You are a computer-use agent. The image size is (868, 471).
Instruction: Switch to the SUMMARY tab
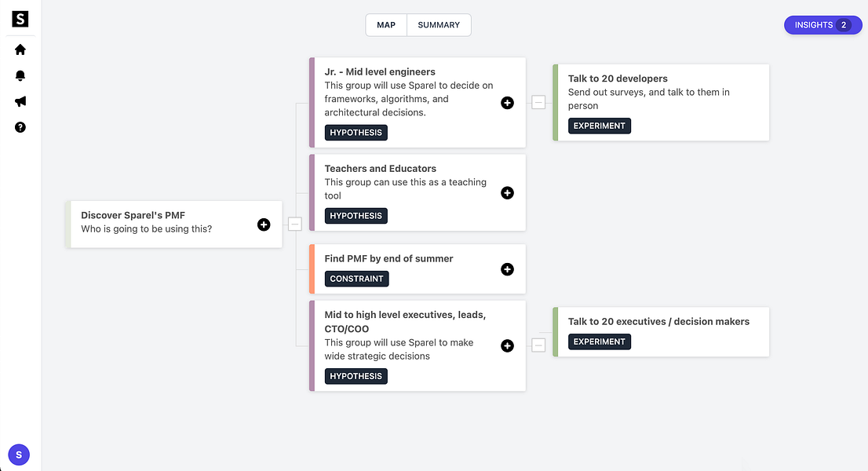(x=439, y=25)
